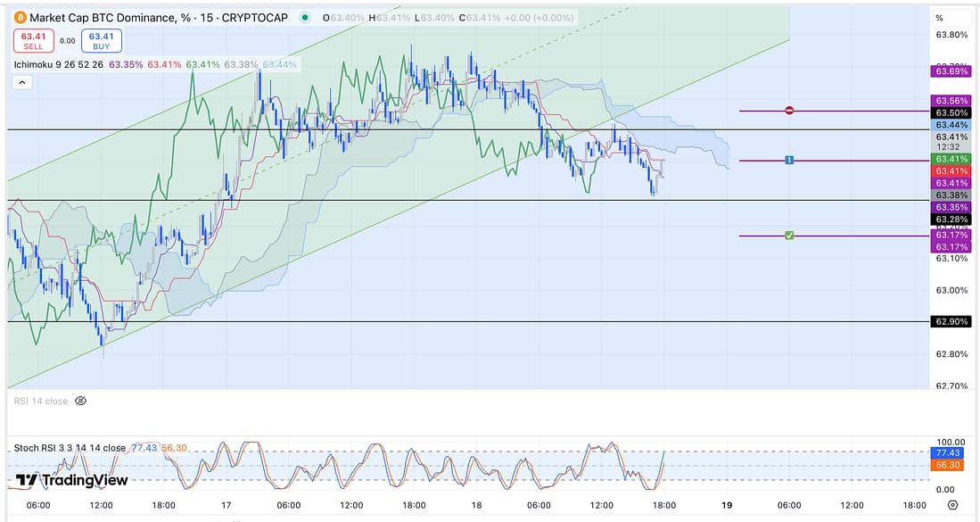
Task: Click the Bitcoin symbol logo icon
Action: pos(20,18)
